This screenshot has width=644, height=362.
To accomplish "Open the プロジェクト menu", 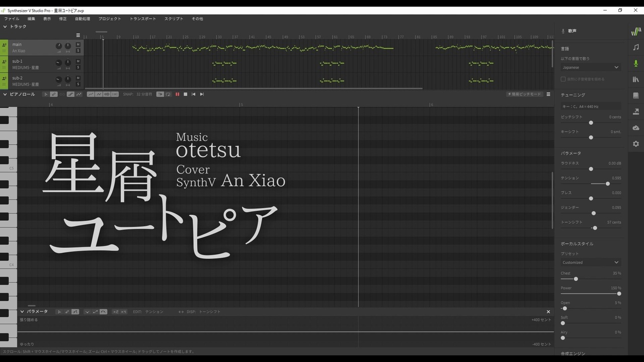I will [110, 19].
